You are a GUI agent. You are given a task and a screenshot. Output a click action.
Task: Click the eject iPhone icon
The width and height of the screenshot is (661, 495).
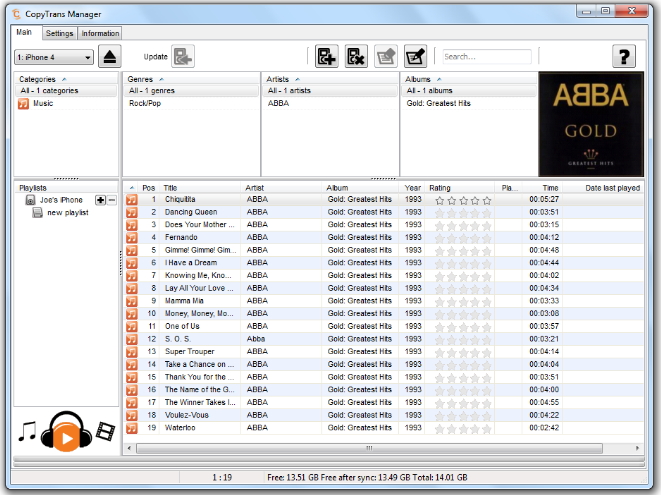tap(110, 57)
